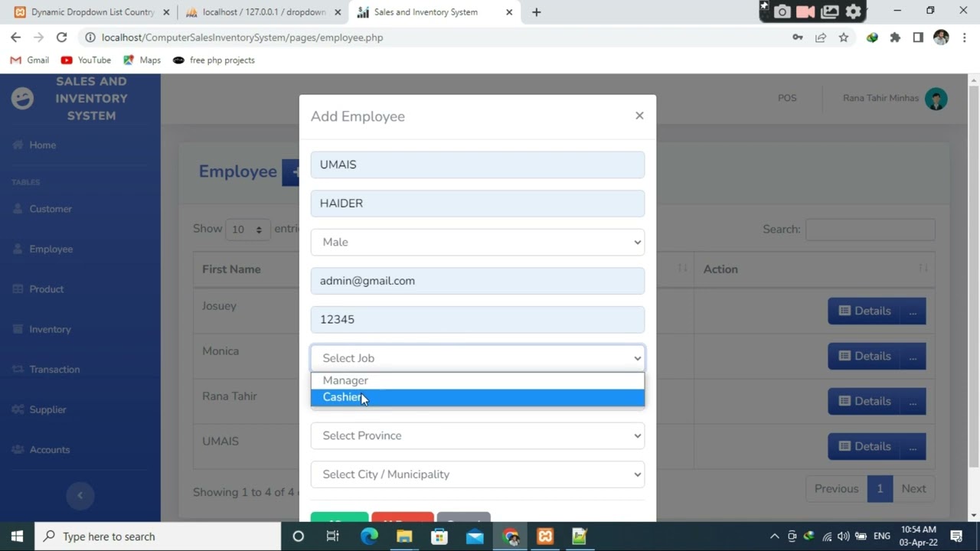Click the UMAIS first name field
This screenshot has width=980, height=551.
pos(477,165)
